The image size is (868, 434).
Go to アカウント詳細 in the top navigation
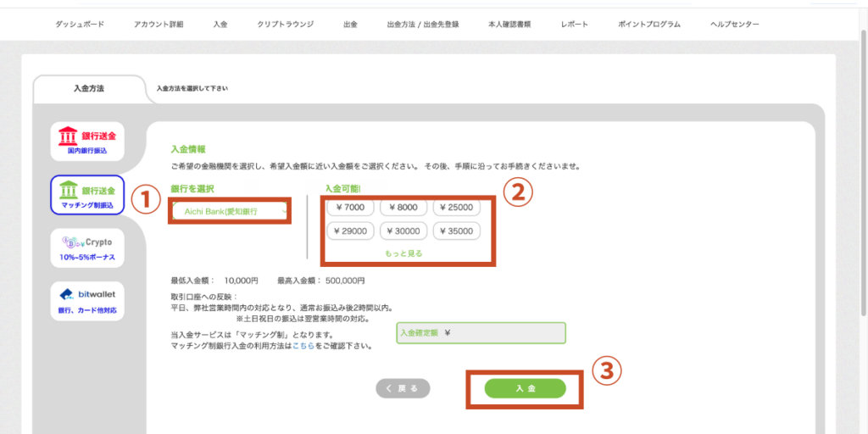click(159, 25)
